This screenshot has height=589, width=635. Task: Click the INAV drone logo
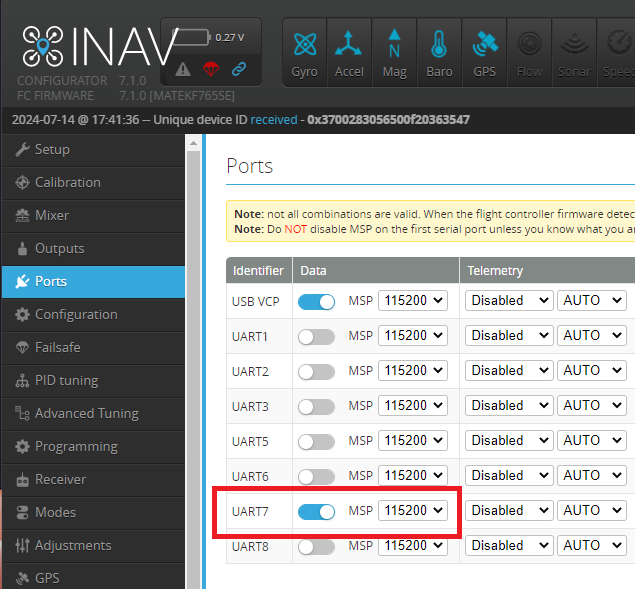tap(43, 46)
